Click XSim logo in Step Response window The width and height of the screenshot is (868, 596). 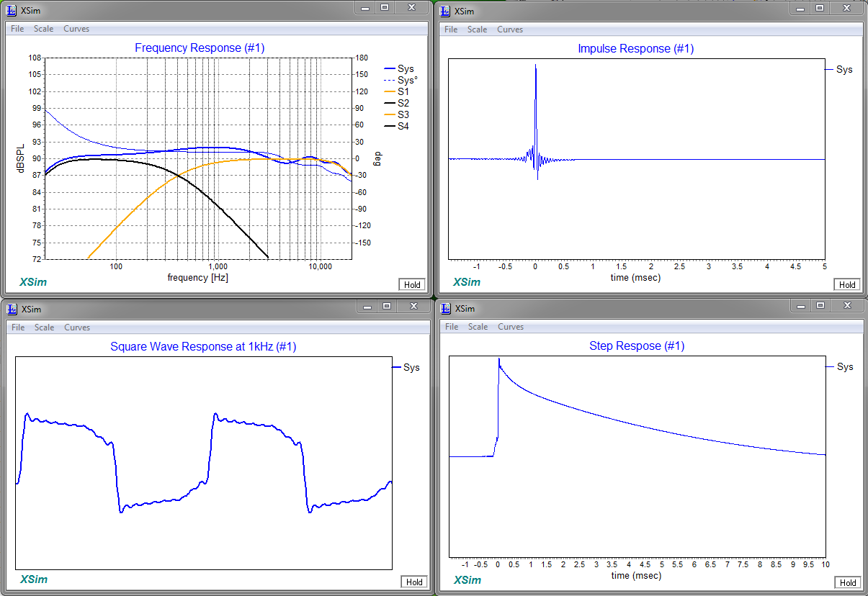[467, 580]
